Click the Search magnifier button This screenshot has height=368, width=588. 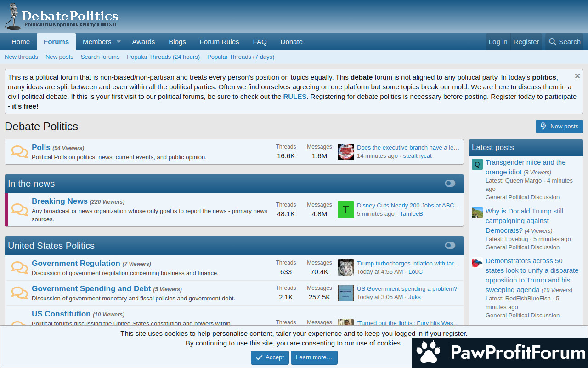pyautogui.click(x=565, y=42)
